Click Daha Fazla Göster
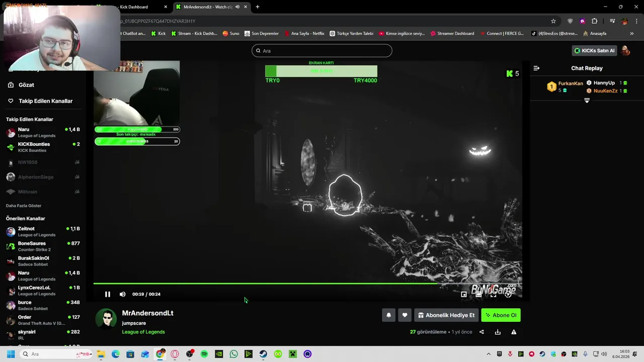The width and height of the screenshot is (644, 362). coord(24,206)
